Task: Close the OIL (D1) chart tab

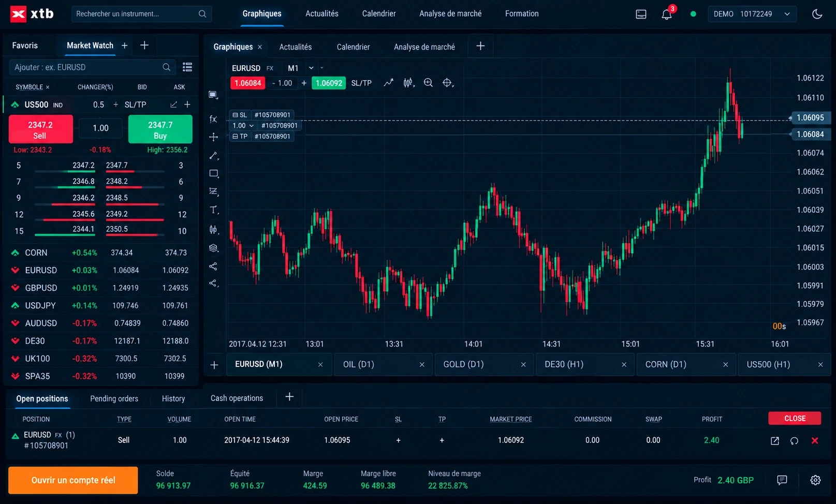Action: coord(422,365)
